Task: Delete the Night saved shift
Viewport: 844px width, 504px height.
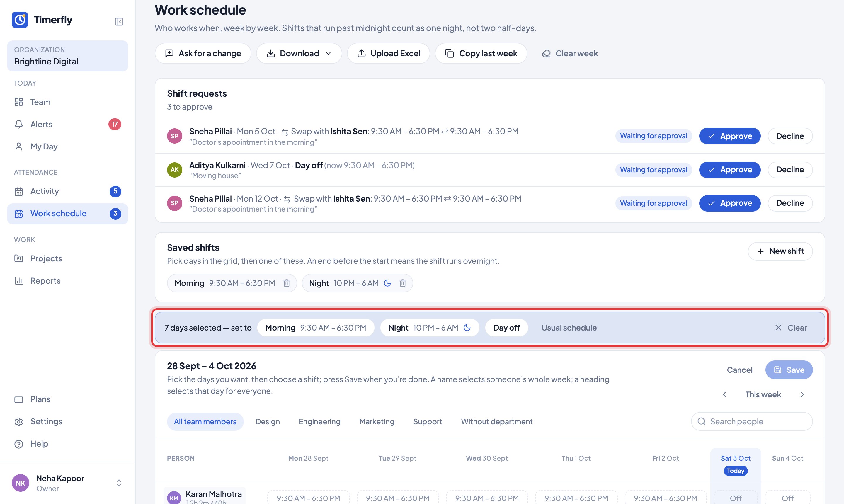Action: point(402,283)
